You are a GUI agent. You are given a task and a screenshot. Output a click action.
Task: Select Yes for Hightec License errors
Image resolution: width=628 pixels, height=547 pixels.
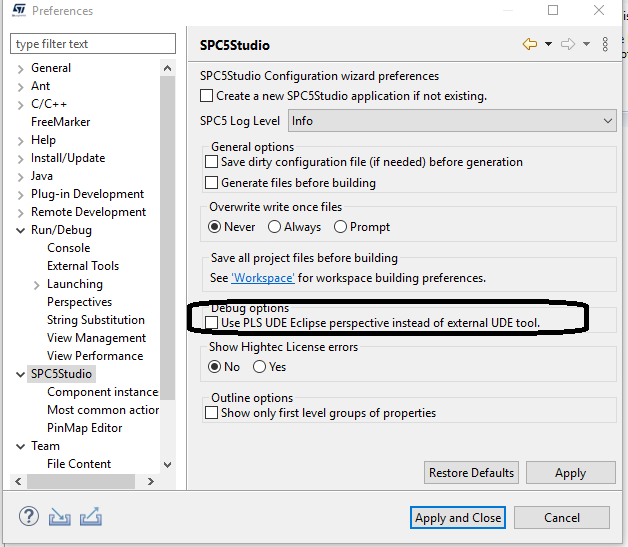click(x=259, y=366)
